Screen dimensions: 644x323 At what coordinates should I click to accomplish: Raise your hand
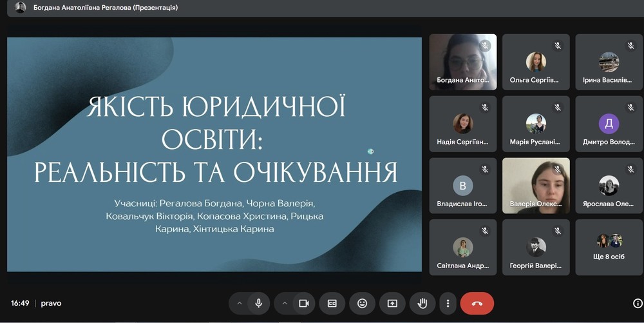422,303
